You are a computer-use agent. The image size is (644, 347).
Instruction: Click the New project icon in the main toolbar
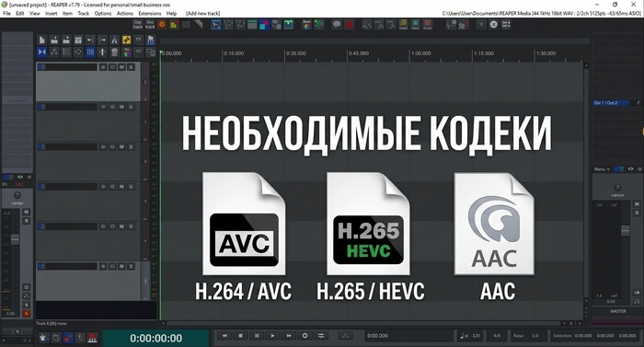(42, 40)
